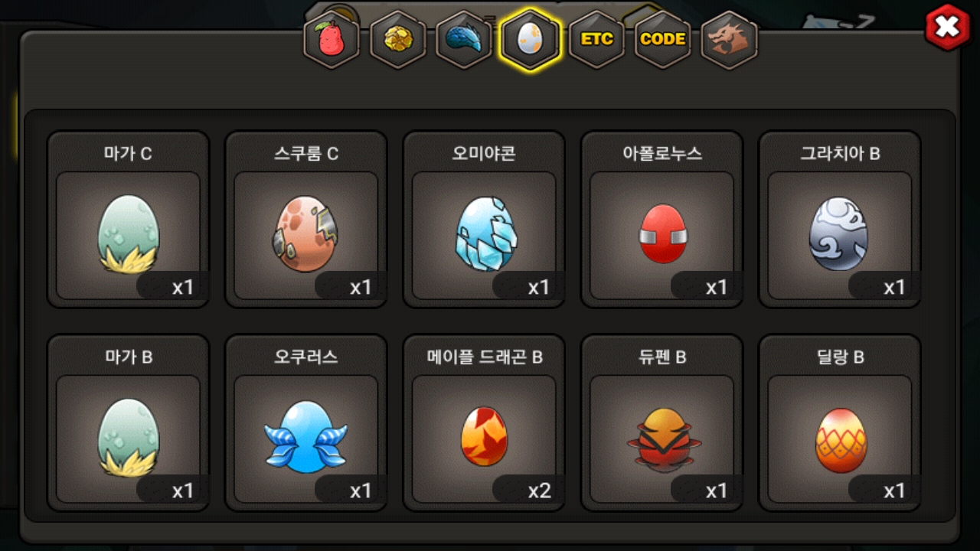Select the blue winged 오쿠러스 egg

click(x=306, y=423)
